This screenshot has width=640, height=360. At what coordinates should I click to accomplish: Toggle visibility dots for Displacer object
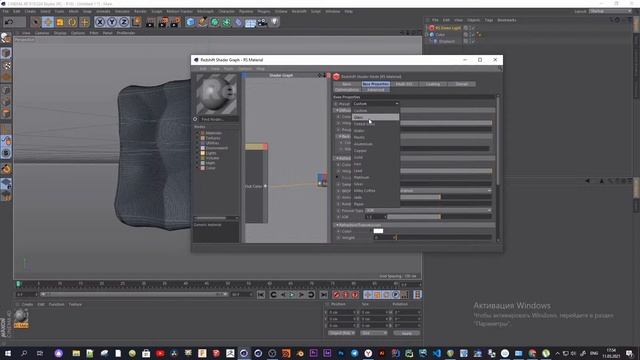tap(470, 41)
